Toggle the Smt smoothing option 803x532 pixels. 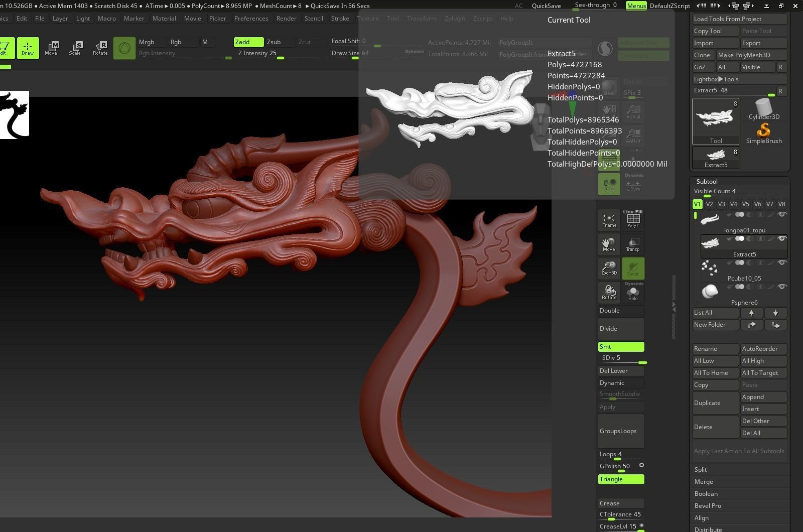[621, 347]
